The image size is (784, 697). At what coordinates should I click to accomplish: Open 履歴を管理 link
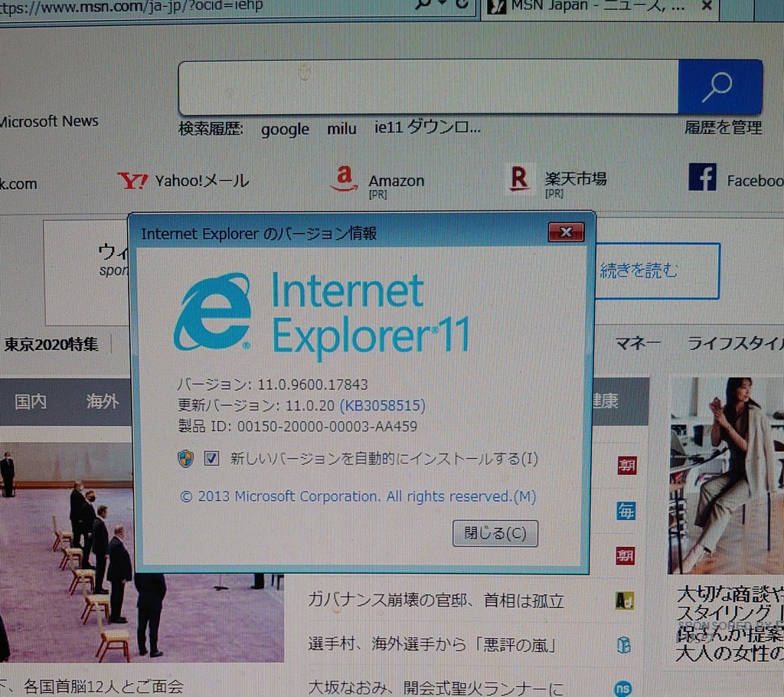coord(723,127)
